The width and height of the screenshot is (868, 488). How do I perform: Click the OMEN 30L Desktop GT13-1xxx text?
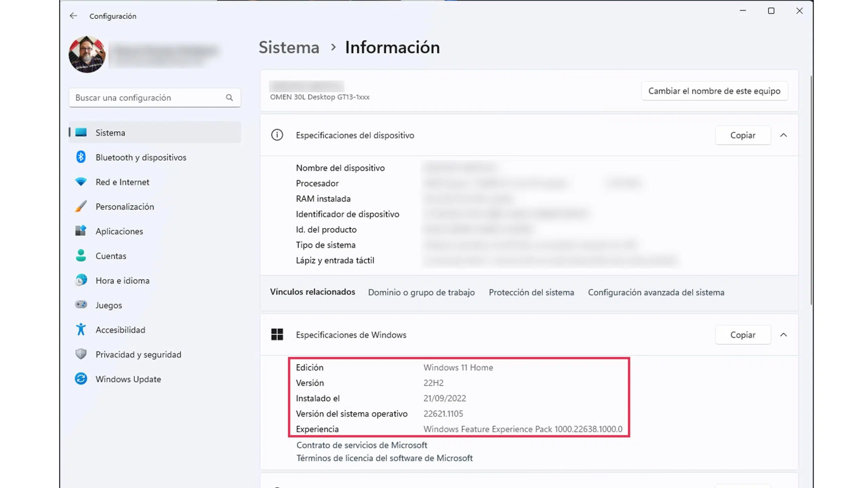pos(320,97)
